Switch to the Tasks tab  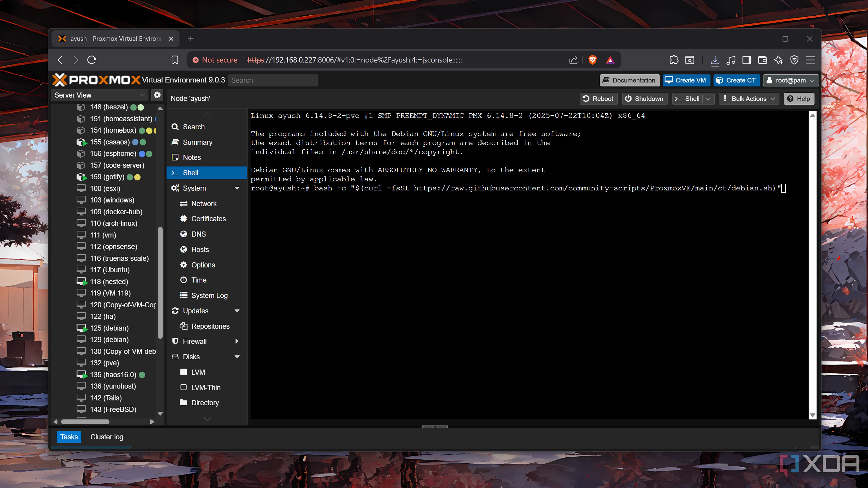(x=69, y=437)
